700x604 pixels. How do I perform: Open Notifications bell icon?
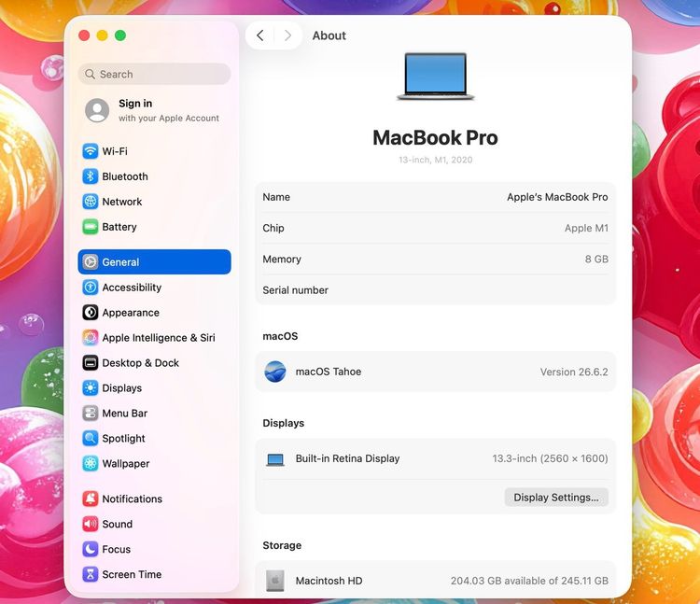point(91,499)
